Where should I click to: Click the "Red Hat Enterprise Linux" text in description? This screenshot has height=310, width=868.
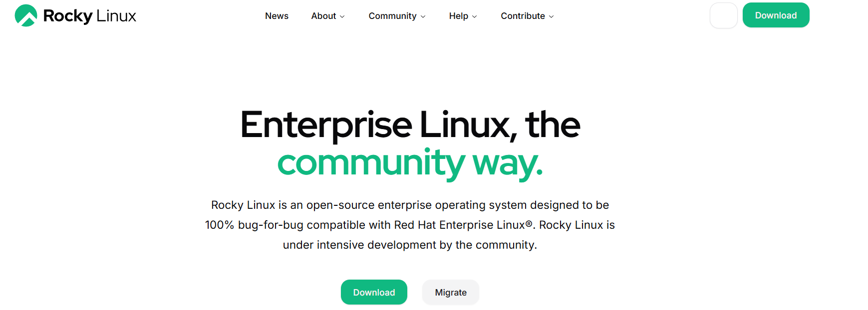(459, 225)
